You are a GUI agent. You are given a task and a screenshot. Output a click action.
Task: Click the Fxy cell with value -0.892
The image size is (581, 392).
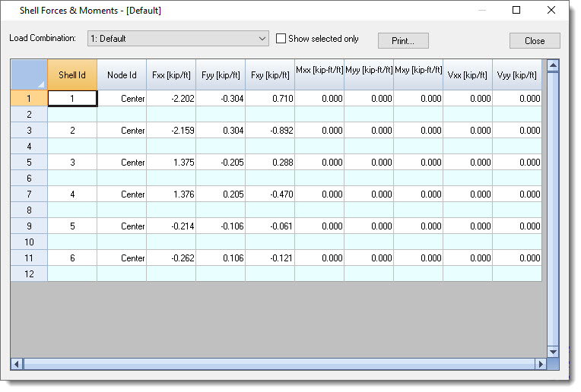tap(270, 131)
